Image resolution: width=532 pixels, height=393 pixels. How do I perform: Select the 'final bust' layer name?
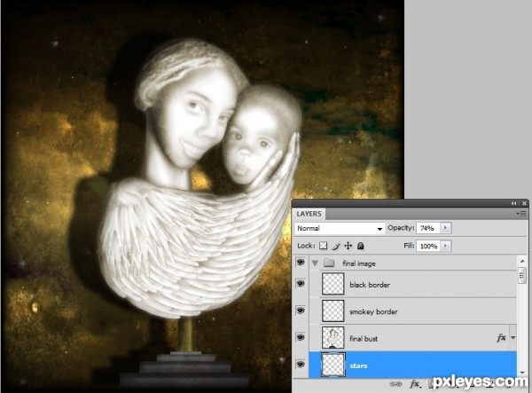364,338
